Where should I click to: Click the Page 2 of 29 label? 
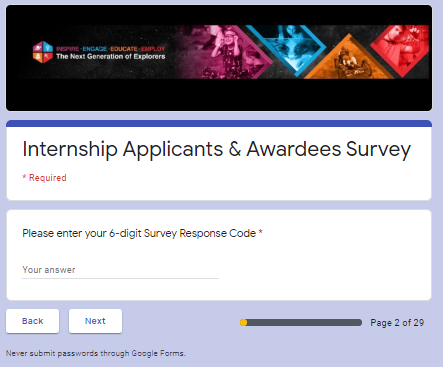397,323
